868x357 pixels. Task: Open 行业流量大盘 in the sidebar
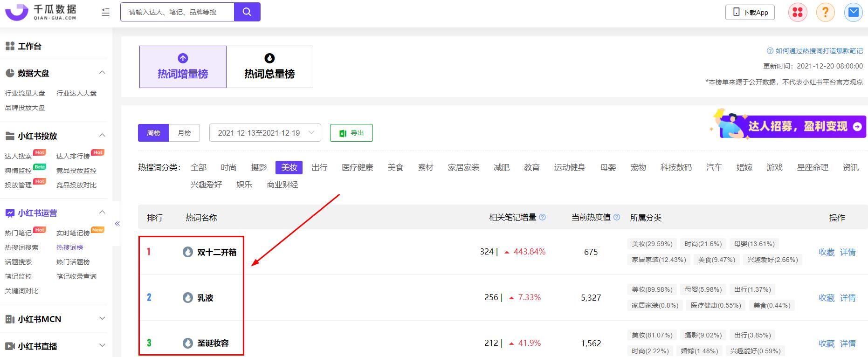(25, 93)
